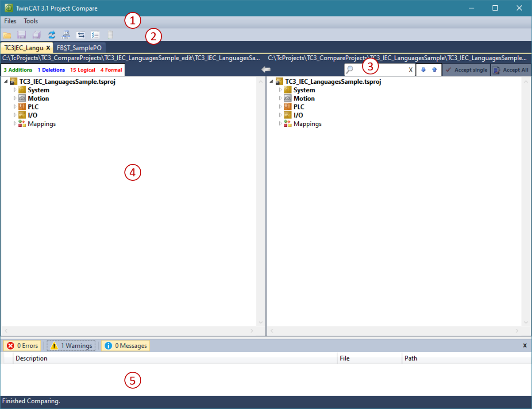
Task: Click the PLC icon in left tree
Action: point(22,107)
